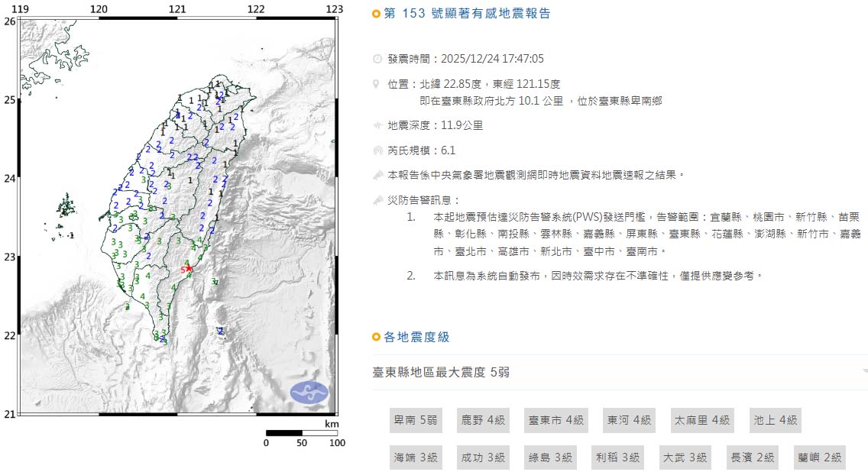Select the 蘭嶼 2級 intensity tag

tap(818, 457)
